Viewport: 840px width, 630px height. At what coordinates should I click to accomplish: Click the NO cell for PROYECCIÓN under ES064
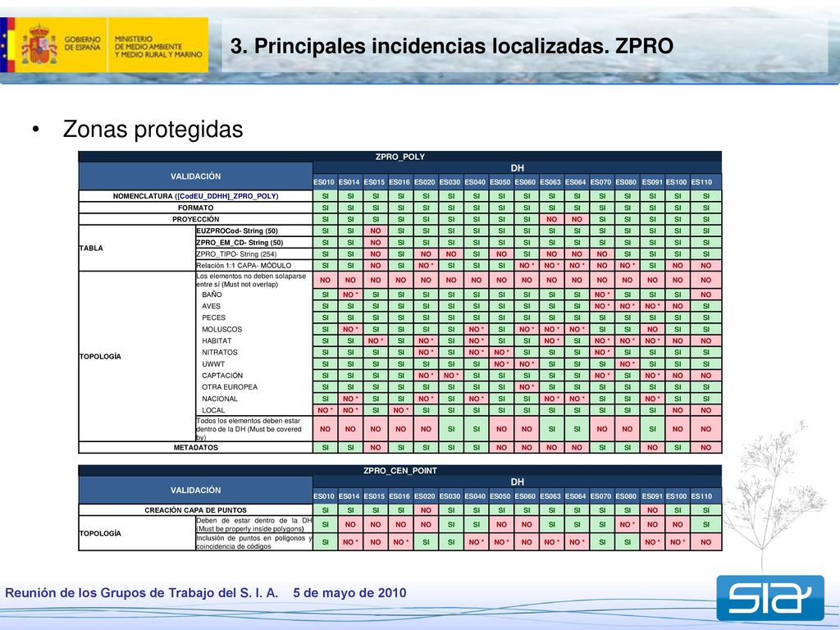pos(577,219)
